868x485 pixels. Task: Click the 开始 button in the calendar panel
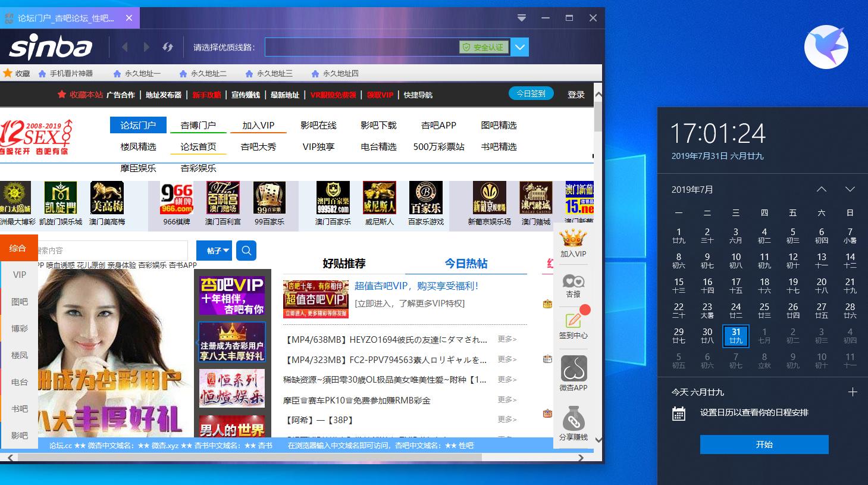click(764, 445)
